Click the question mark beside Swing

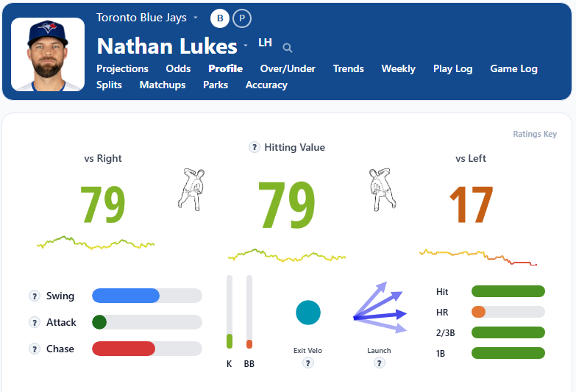pyautogui.click(x=35, y=296)
